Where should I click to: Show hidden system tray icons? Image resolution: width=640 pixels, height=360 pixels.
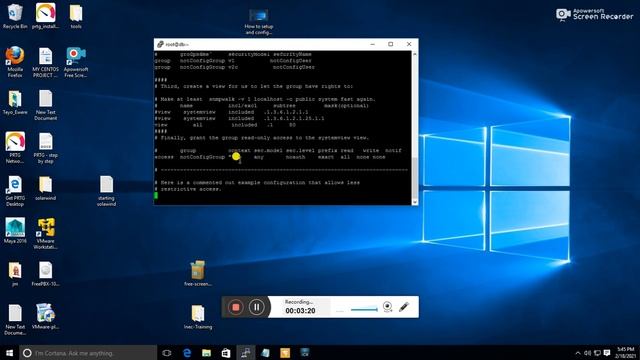[578, 353]
